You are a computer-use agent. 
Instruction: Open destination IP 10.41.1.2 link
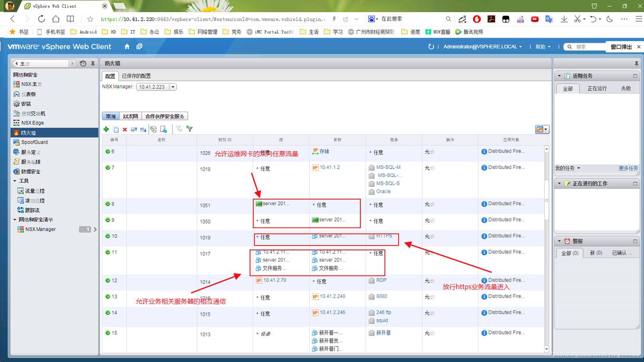tap(330, 167)
